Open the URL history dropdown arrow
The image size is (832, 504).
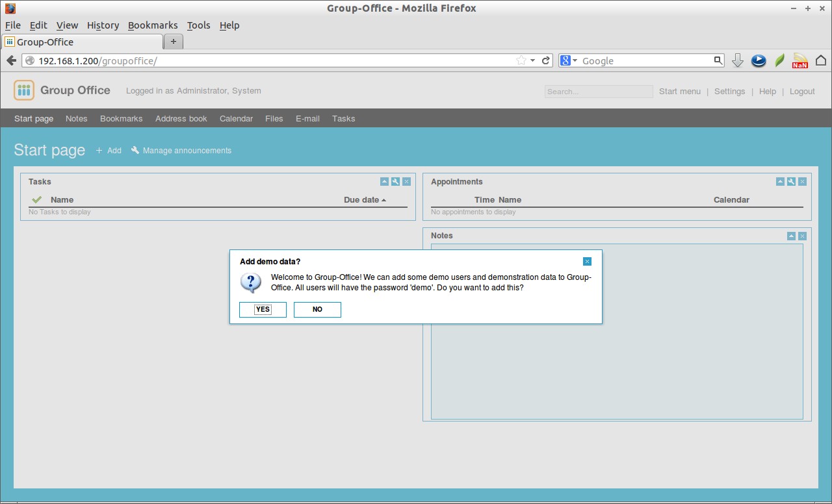(x=533, y=60)
